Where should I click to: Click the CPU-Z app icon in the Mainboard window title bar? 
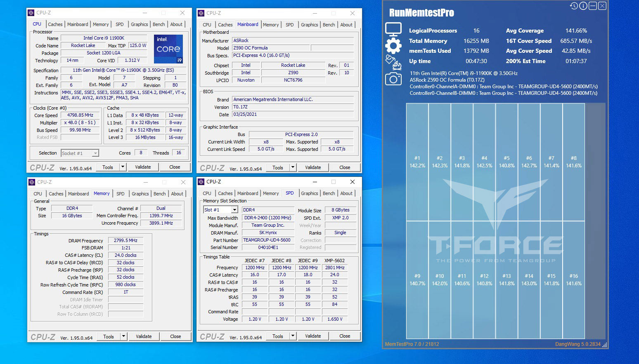(x=201, y=13)
